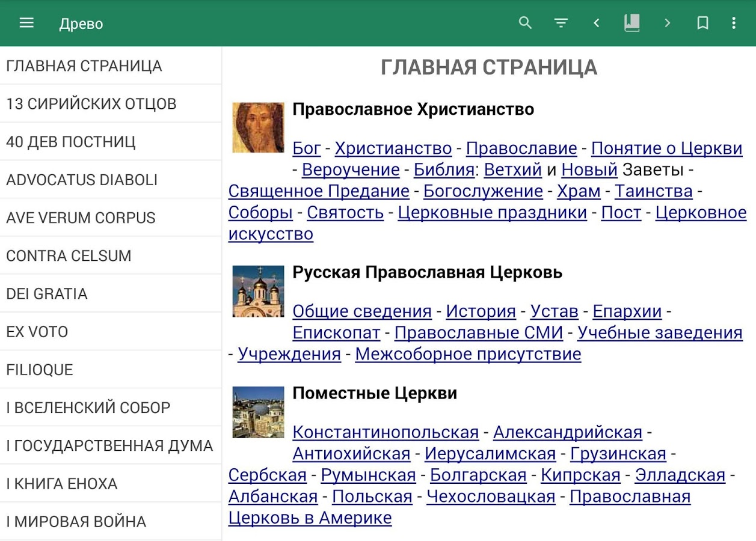
Task: Follow the Устав link
Action: point(555,311)
